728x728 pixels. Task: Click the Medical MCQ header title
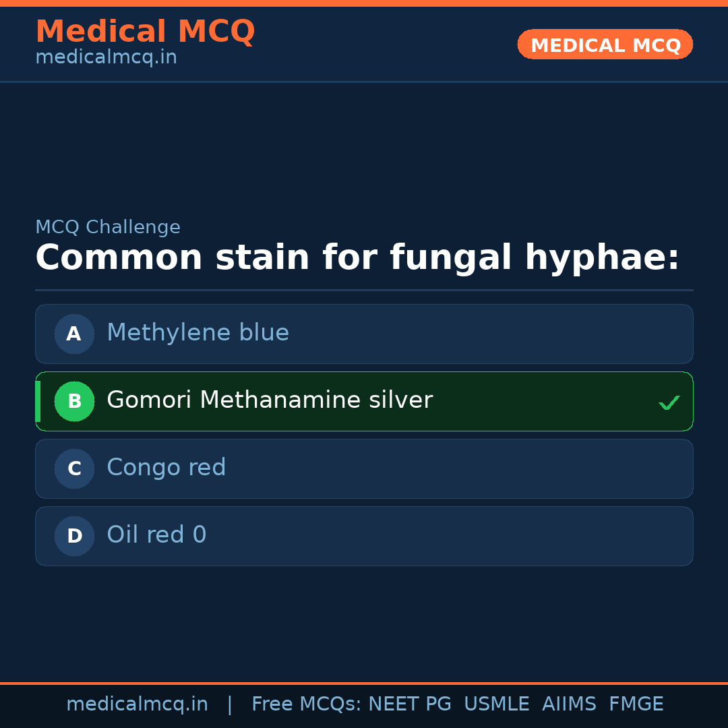[x=145, y=32]
